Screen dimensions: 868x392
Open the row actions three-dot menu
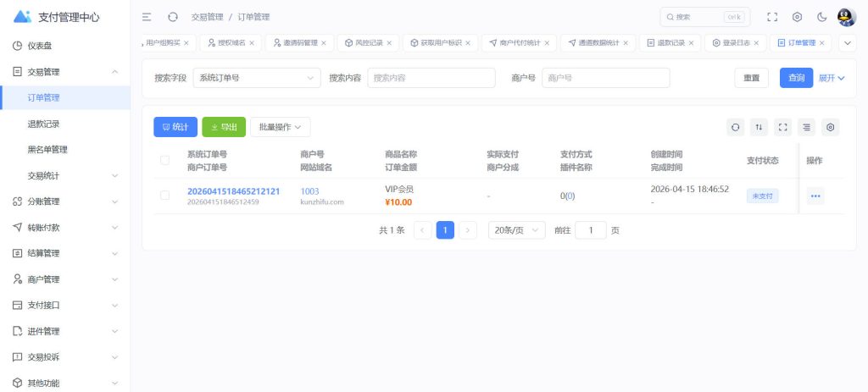tap(815, 196)
